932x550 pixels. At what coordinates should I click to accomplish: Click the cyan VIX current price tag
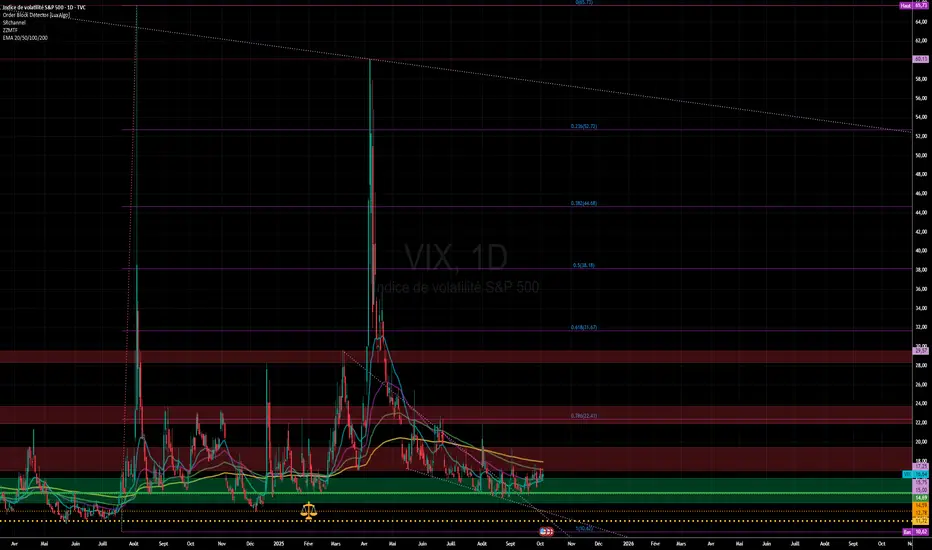(x=915, y=474)
